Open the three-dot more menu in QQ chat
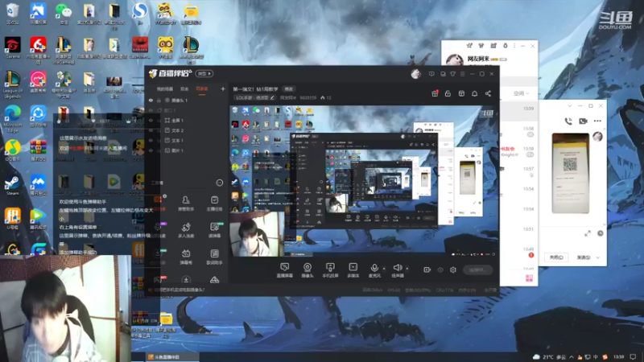644x362 pixels. [x=597, y=121]
